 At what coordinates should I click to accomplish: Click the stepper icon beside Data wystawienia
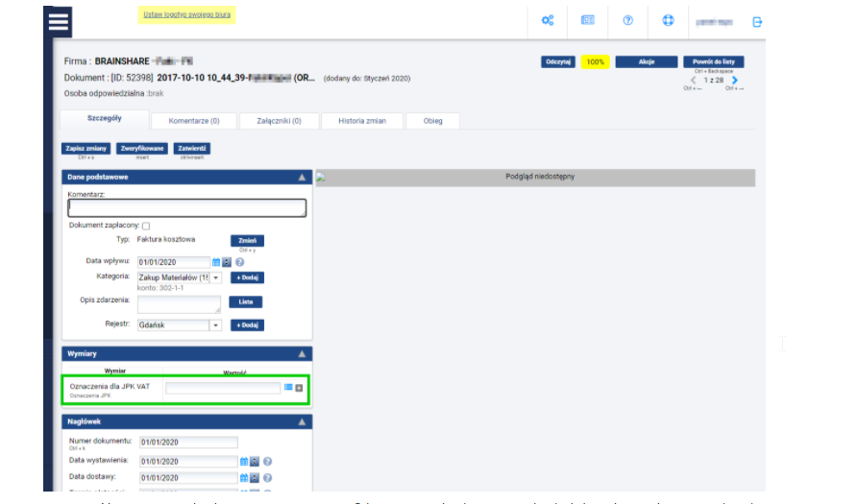[255, 462]
